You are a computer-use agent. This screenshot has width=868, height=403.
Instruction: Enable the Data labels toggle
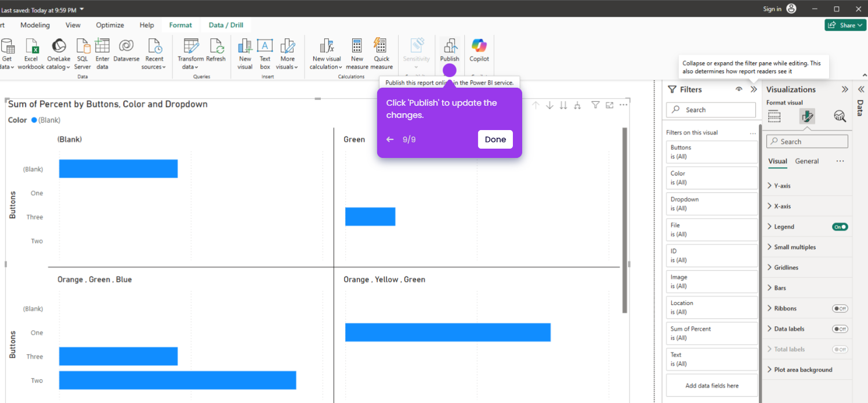pos(840,329)
